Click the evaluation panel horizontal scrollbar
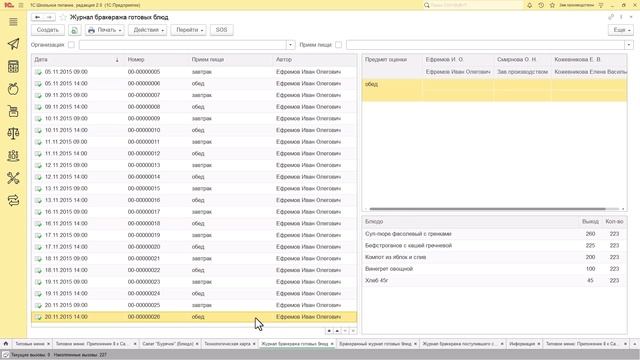640x360 pixels. click(487, 209)
